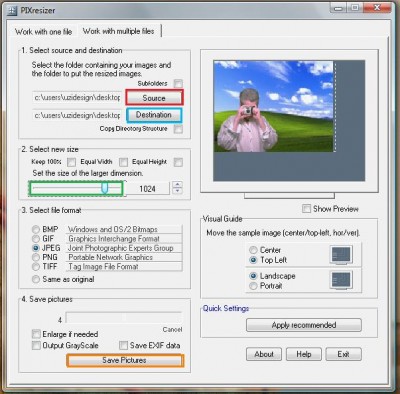Select the GIF format radio button
The width and height of the screenshot is (400, 394).
coord(36,239)
